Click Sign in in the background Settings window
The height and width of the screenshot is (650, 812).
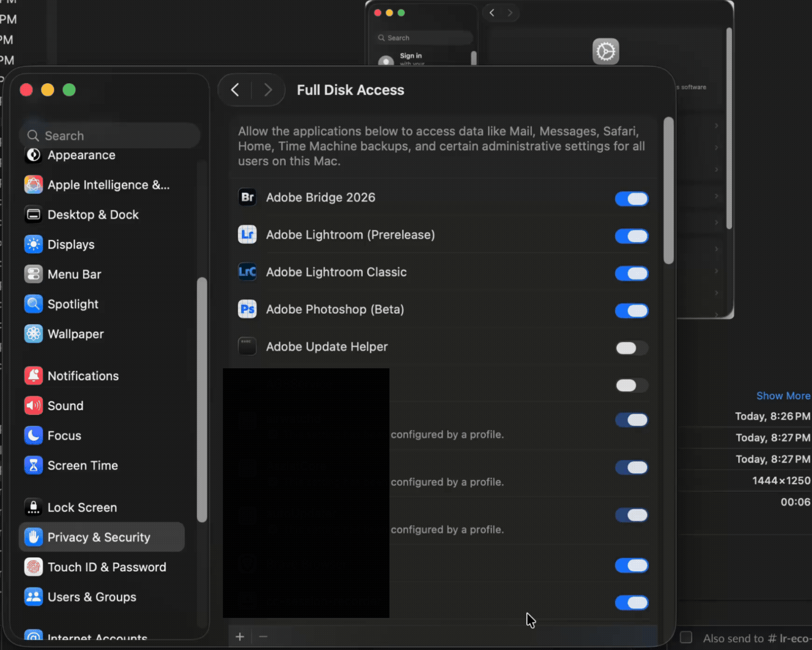tap(410, 56)
